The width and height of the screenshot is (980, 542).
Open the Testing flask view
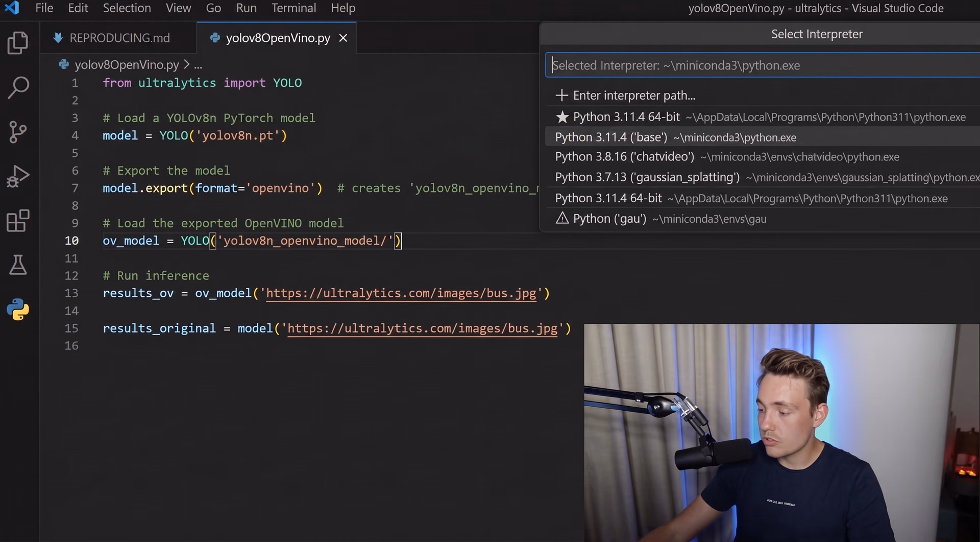pos(18,265)
